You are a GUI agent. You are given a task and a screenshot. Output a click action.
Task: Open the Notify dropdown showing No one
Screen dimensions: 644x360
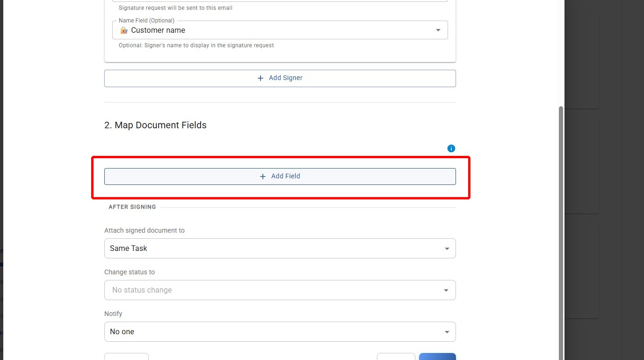pos(280,332)
